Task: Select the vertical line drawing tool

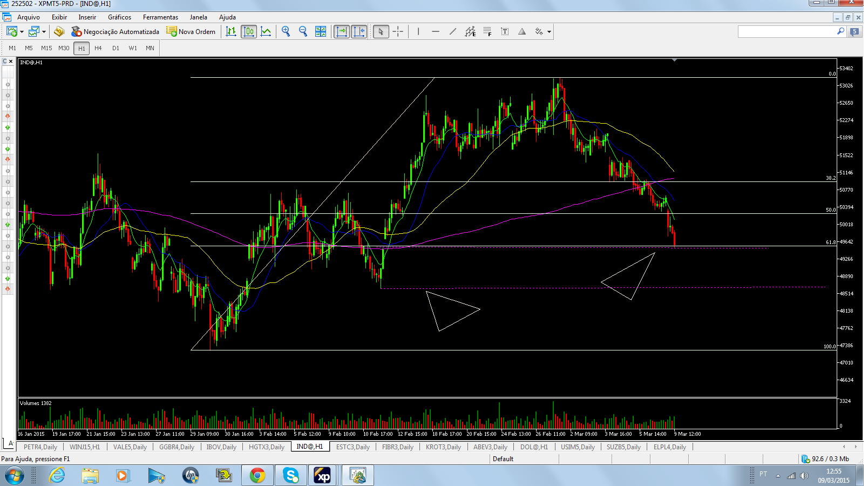Action: click(x=418, y=32)
